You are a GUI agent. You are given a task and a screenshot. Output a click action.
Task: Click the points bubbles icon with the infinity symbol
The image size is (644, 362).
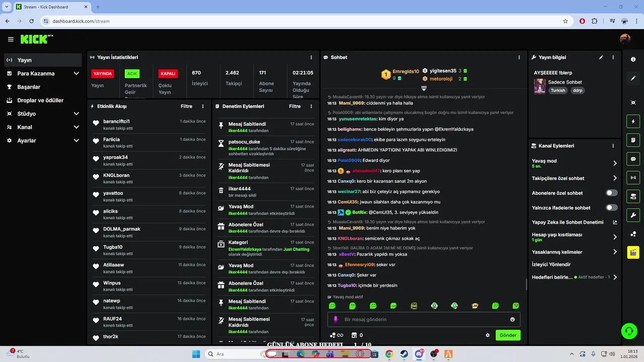pos(336,335)
